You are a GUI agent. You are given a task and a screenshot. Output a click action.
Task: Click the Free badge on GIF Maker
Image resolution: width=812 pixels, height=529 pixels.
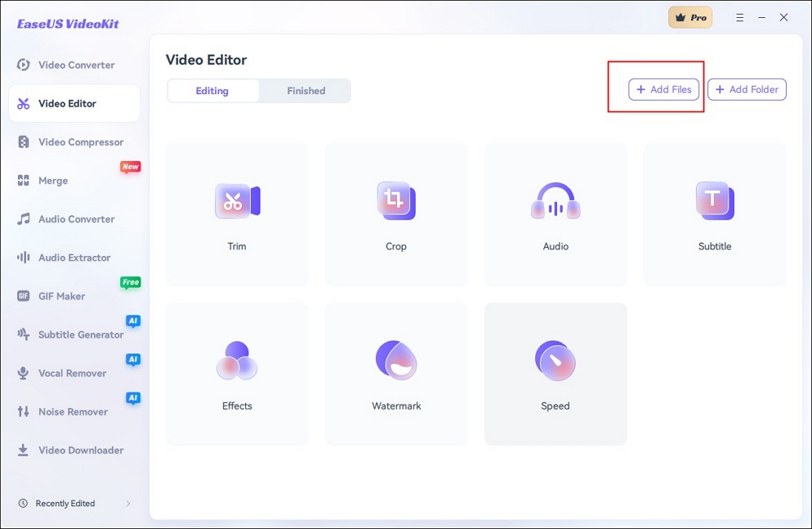pos(131,282)
